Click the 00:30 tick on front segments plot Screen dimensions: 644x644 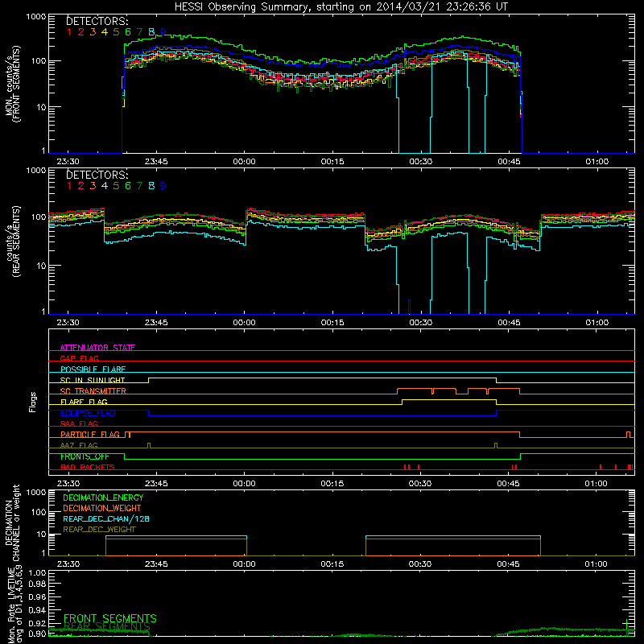420,162
